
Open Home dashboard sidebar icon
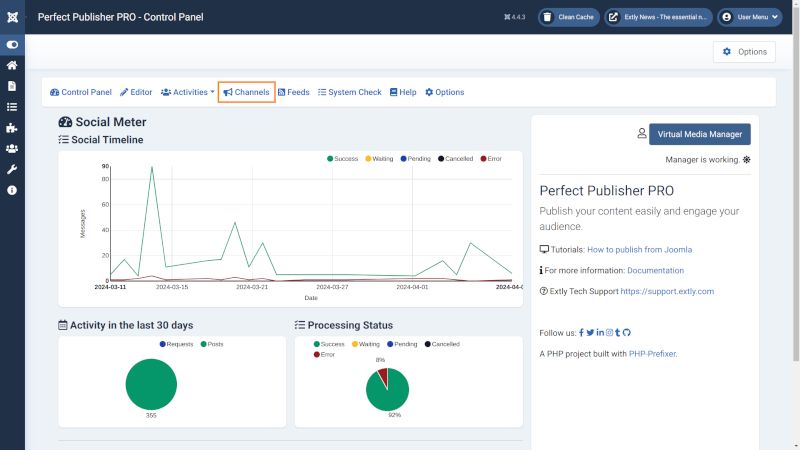click(12, 65)
